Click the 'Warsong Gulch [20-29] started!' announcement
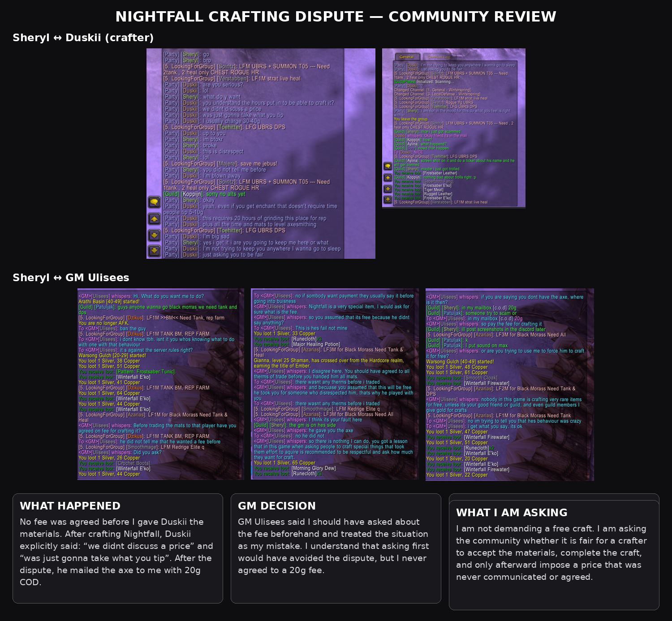This screenshot has width=672, height=621. coord(112,355)
